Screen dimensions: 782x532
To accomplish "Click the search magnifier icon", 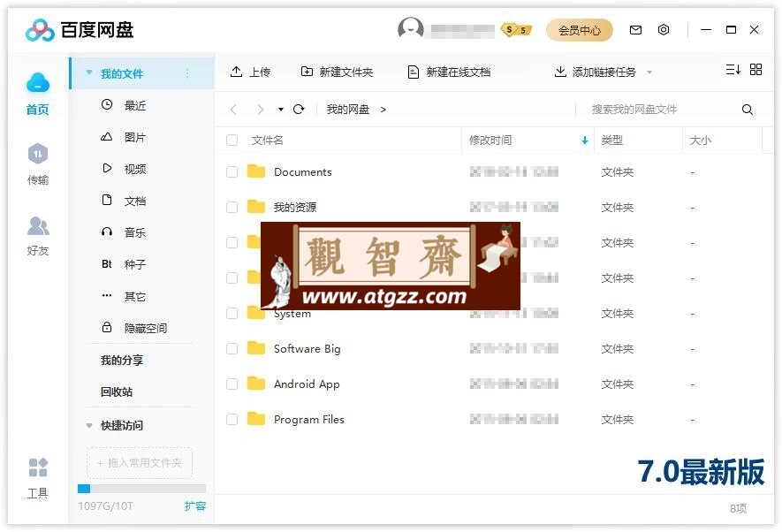I will (x=747, y=110).
